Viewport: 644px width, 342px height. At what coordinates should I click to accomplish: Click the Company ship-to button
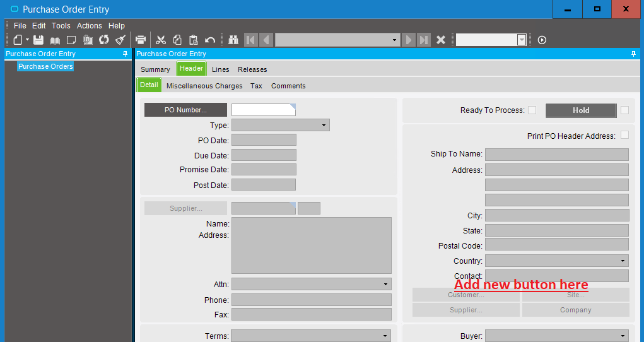click(x=576, y=310)
